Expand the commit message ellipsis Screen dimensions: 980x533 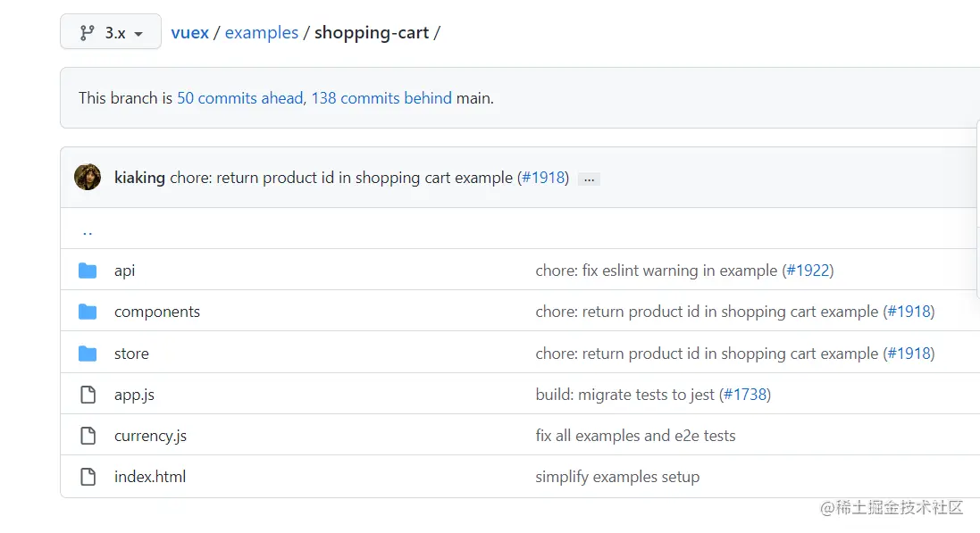tap(588, 179)
